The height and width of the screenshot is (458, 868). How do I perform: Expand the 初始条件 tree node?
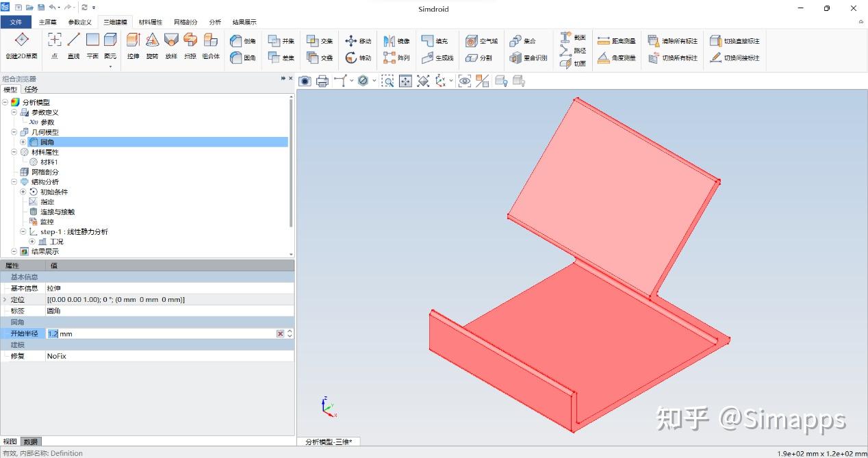pos(23,192)
